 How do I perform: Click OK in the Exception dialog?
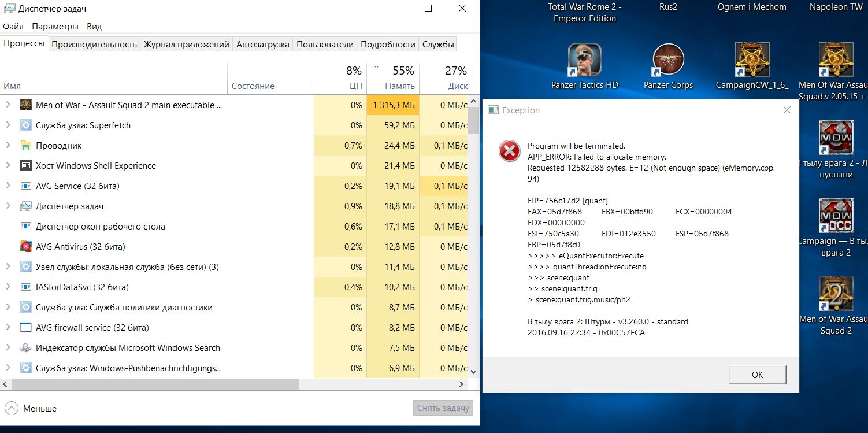point(757,375)
